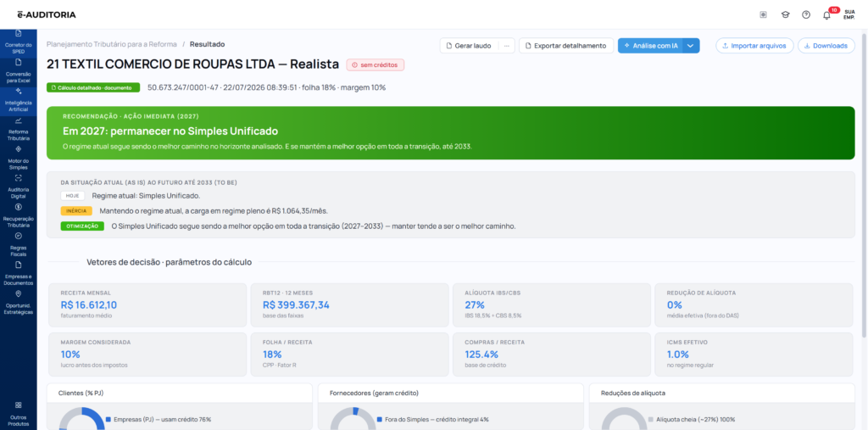Go to Planejamento Tributário para a Reforma breadcrumb
The image size is (868, 430).
click(x=112, y=44)
